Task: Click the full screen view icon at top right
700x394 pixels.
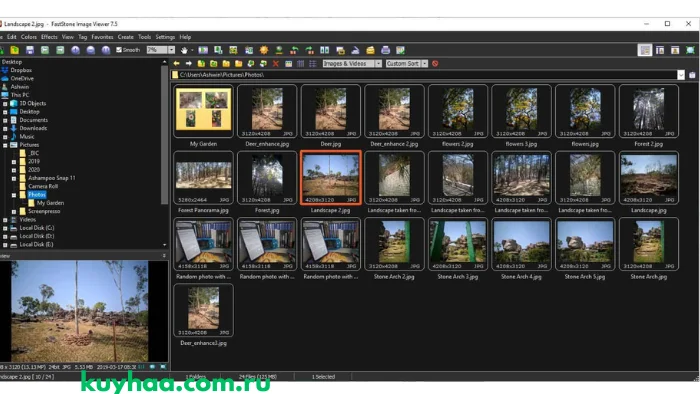Action: click(x=690, y=50)
